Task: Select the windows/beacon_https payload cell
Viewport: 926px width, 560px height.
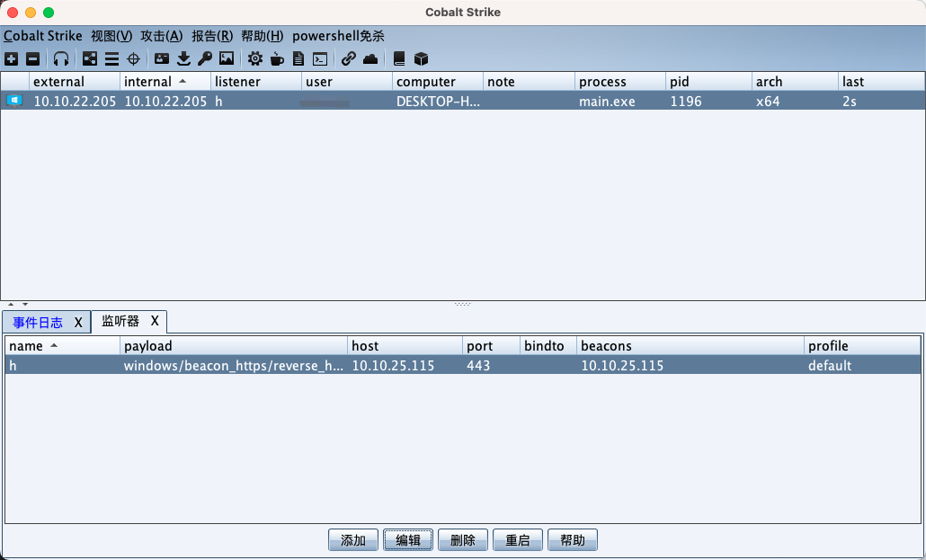Action: click(x=233, y=366)
